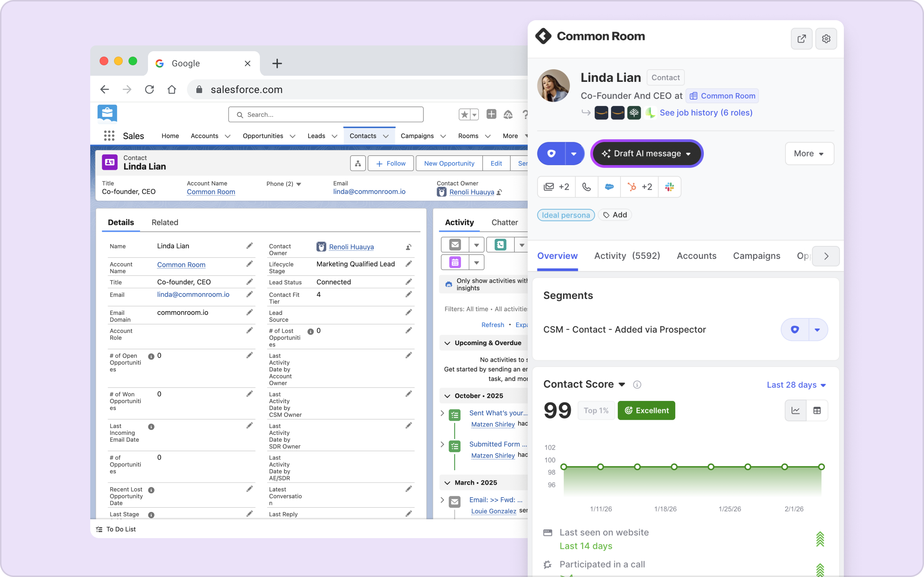
Task: Click the last data point on score chart
Action: coord(821,467)
